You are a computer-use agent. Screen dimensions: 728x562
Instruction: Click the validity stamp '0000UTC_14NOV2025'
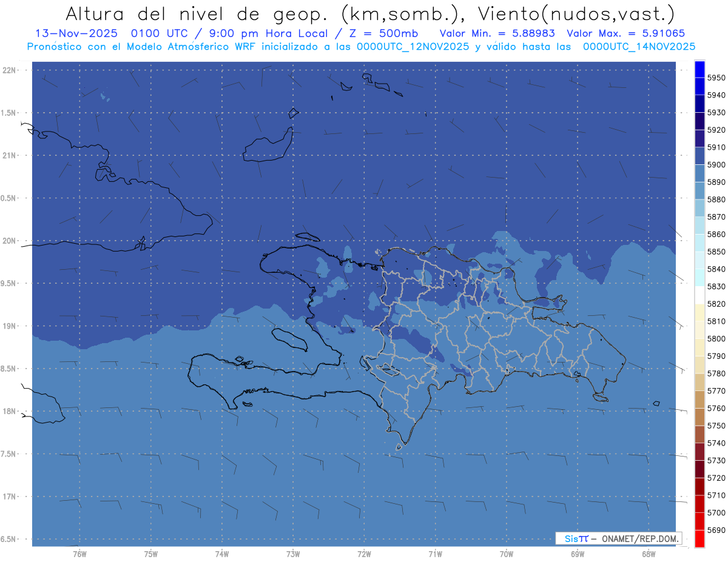point(639,47)
